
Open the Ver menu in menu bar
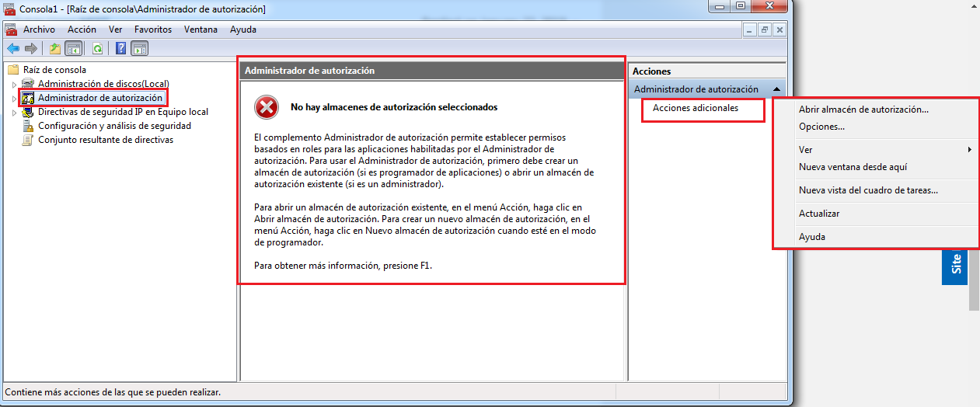pyautogui.click(x=116, y=30)
